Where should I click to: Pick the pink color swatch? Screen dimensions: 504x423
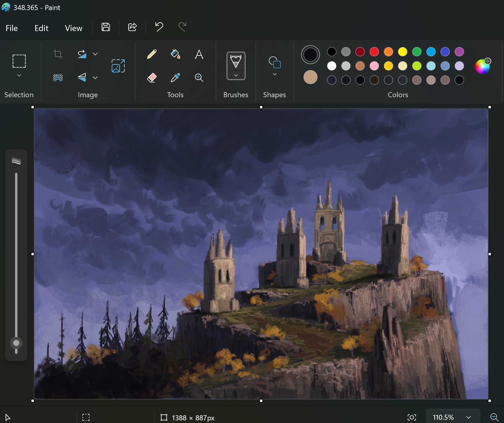(x=374, y=66)
